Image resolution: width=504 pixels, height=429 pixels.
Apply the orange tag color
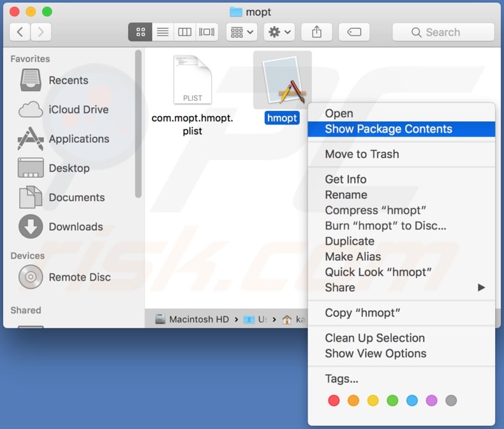click(353, 400)
